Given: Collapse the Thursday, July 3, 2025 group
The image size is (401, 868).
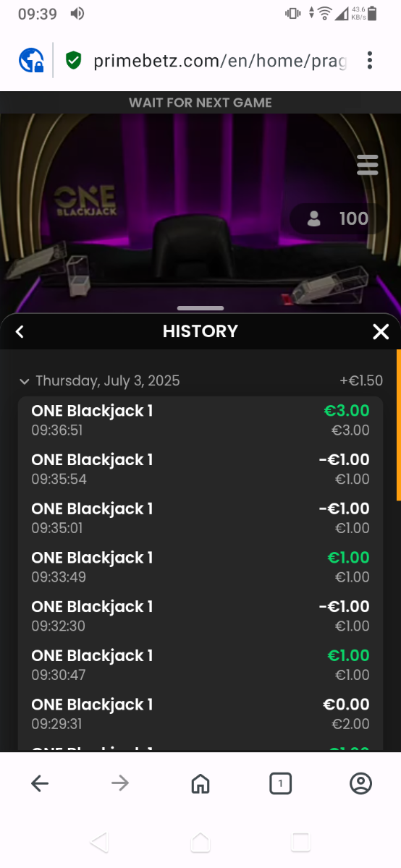Looking at the screenshot, I should pyautogui.click(x=25, y=381).
